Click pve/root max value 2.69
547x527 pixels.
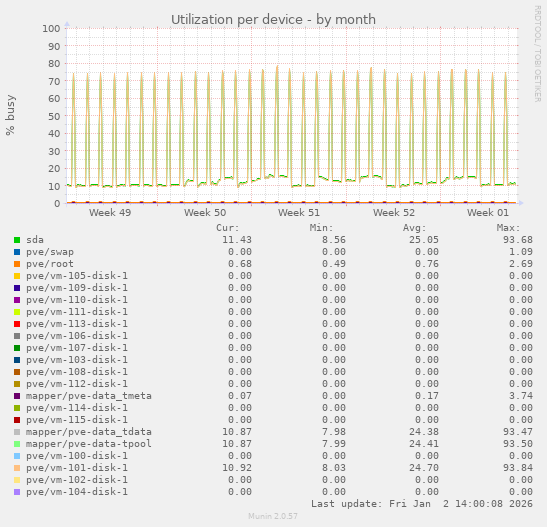pyautogui.click(x=521, y=264)
